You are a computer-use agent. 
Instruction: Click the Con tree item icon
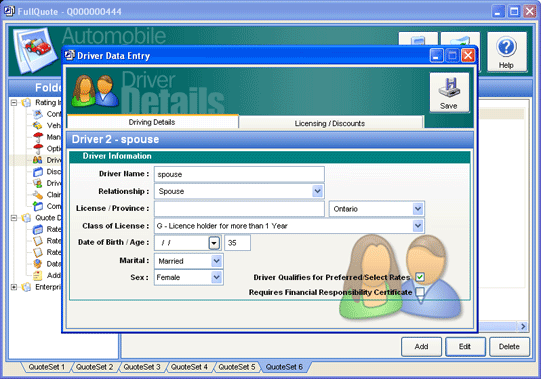pyautogui.click(x=38, y=114)
